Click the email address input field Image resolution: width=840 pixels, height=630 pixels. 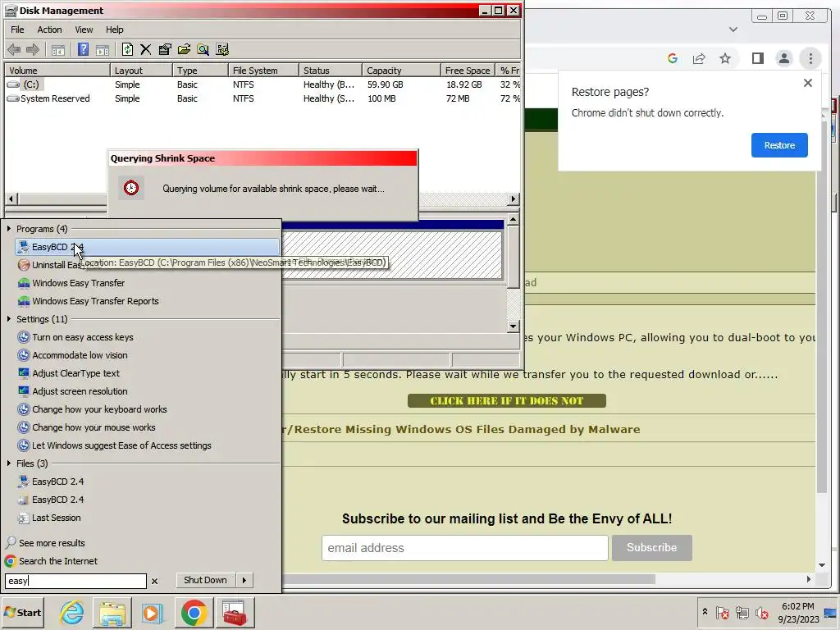tap(465, 547)
